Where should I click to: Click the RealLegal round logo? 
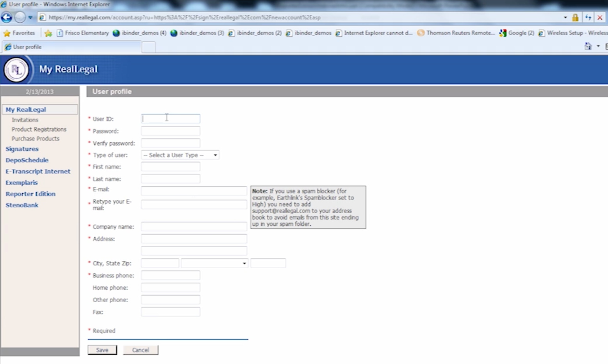tap(16, 70)
